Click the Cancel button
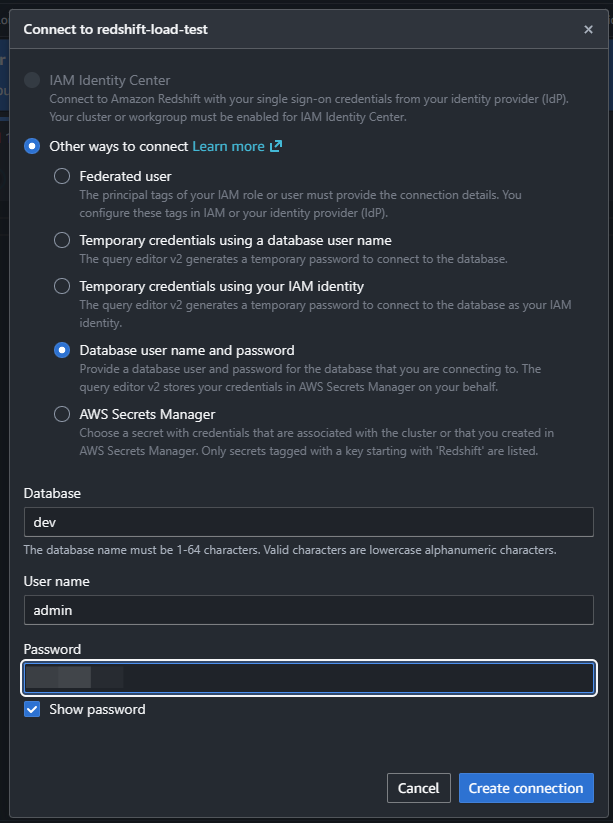Image resolution: width=613 pixels, height=823 pixels. (418, 788)
